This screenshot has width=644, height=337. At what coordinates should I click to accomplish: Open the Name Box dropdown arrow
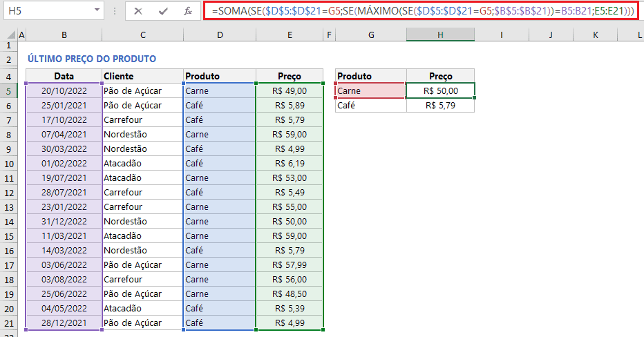coord(95,11)
